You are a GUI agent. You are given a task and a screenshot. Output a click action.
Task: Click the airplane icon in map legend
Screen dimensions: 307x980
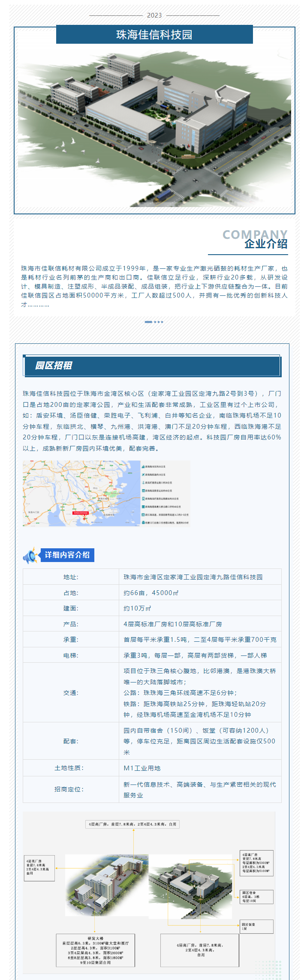(143, 475)
